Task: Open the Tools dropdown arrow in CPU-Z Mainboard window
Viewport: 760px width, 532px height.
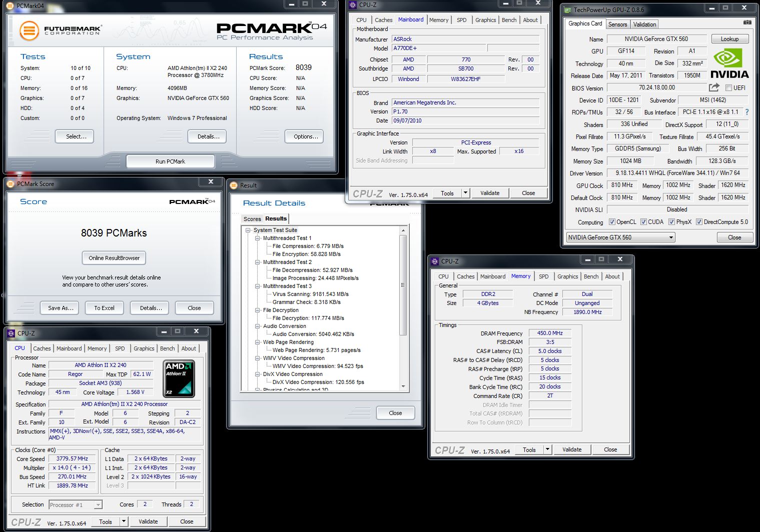Action: click(465, 193)
